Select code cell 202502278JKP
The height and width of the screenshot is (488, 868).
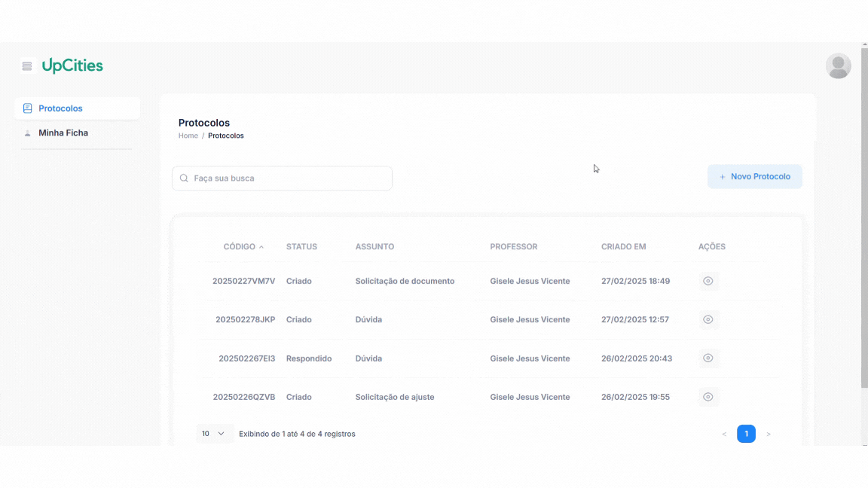coord(245,320)
